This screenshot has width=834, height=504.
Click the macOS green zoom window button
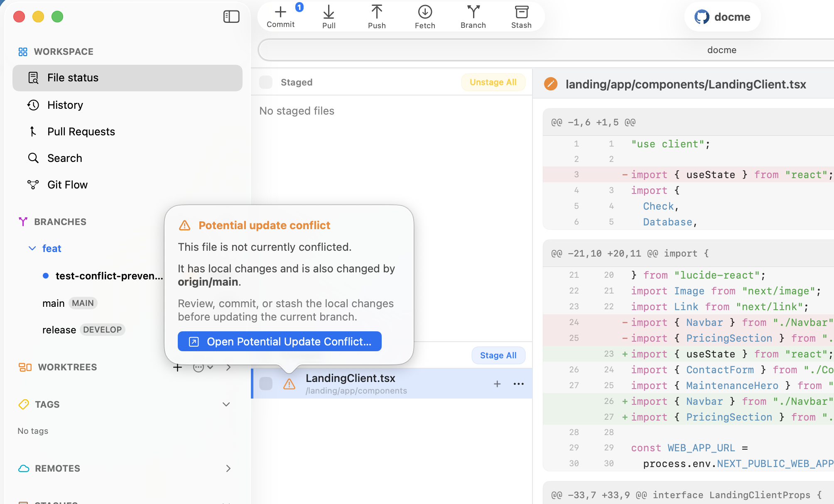[x=57, y=17]
